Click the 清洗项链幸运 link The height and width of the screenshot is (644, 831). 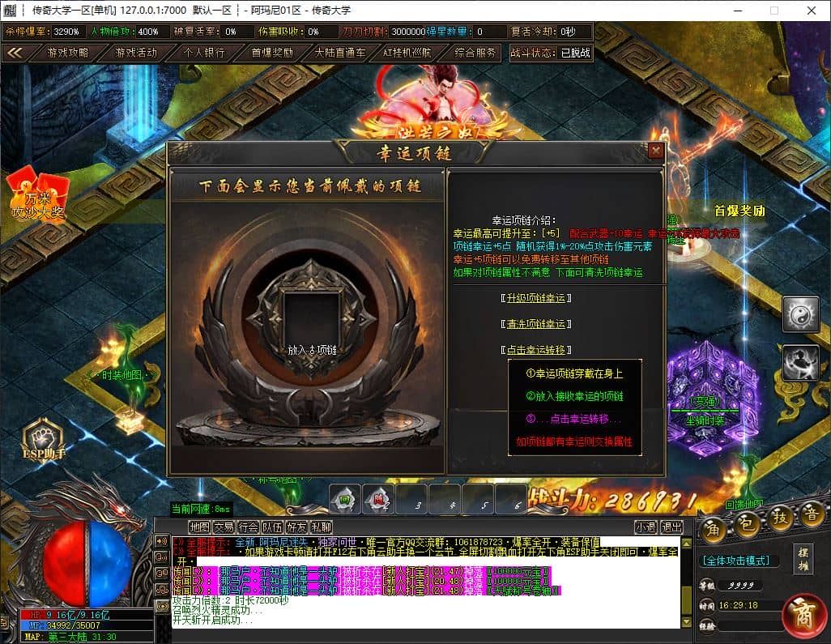pyautogui.click(x=536, y=324)
